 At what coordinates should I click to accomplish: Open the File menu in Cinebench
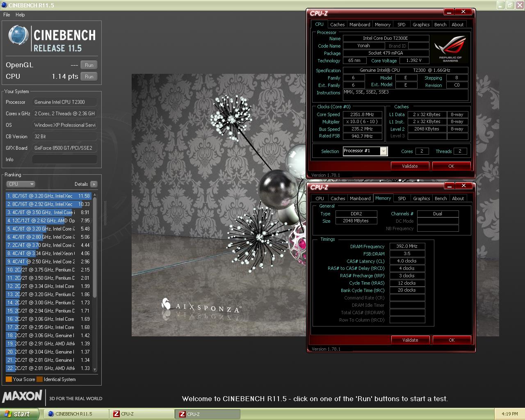7,15
